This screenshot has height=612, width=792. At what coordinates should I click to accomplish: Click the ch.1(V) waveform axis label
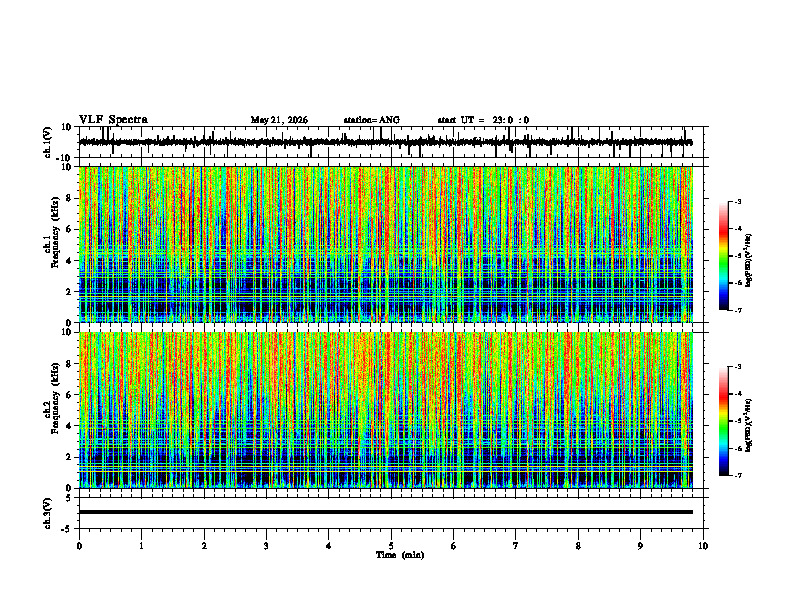click(x=48, y=142)
